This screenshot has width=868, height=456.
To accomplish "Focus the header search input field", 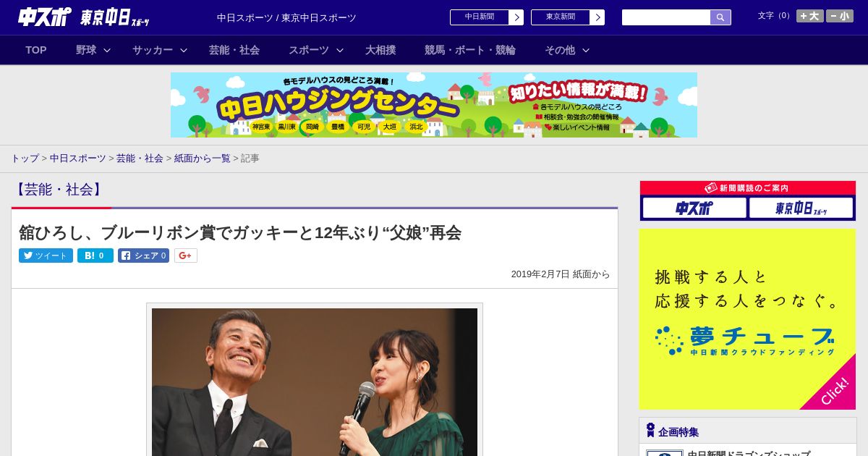I will (666, 17).
